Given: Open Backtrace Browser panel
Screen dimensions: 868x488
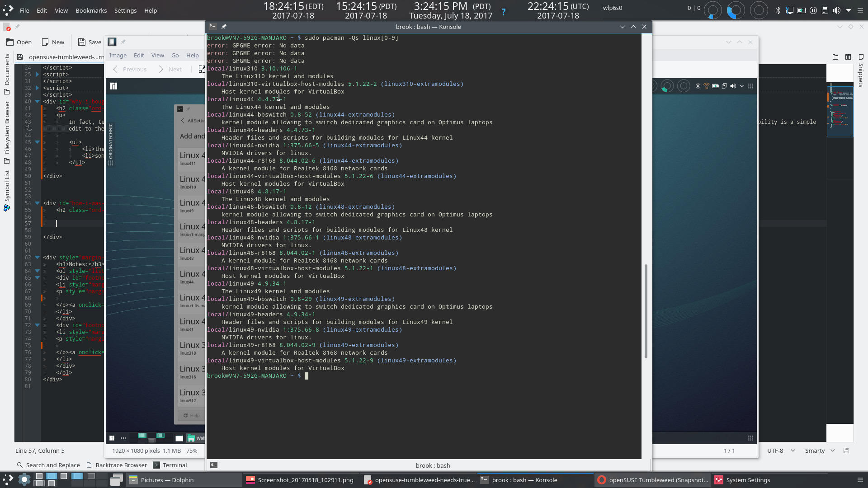Looking at the screenshot, I should [x=117, y=465].
